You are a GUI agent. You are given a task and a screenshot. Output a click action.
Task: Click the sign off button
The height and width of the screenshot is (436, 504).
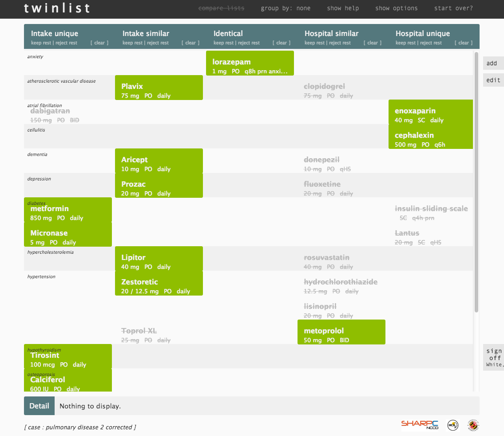coord(494,357)
